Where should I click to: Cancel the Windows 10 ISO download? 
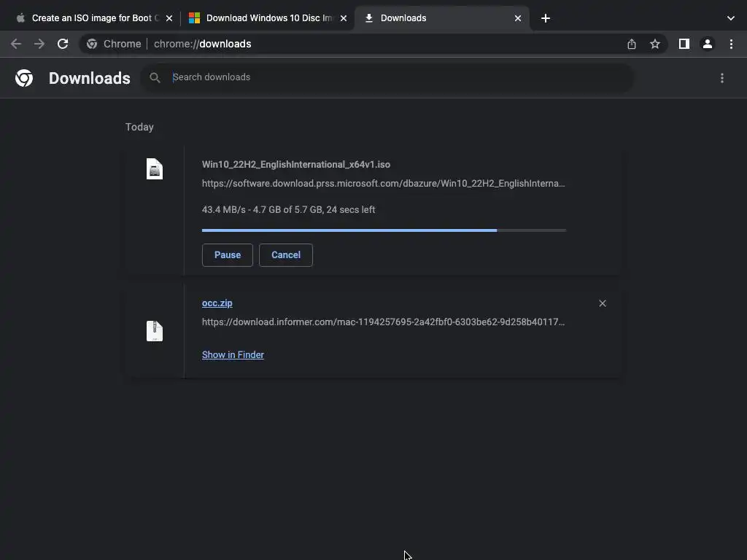tap(286, 255)
